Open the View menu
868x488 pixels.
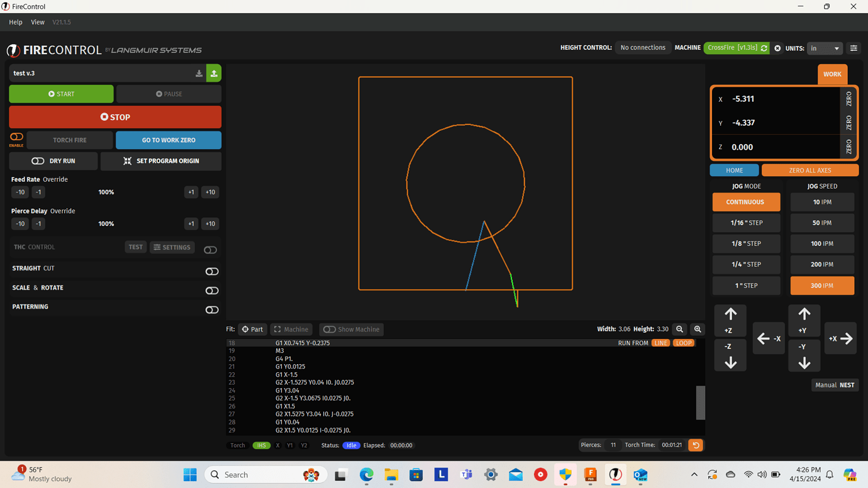38,21
